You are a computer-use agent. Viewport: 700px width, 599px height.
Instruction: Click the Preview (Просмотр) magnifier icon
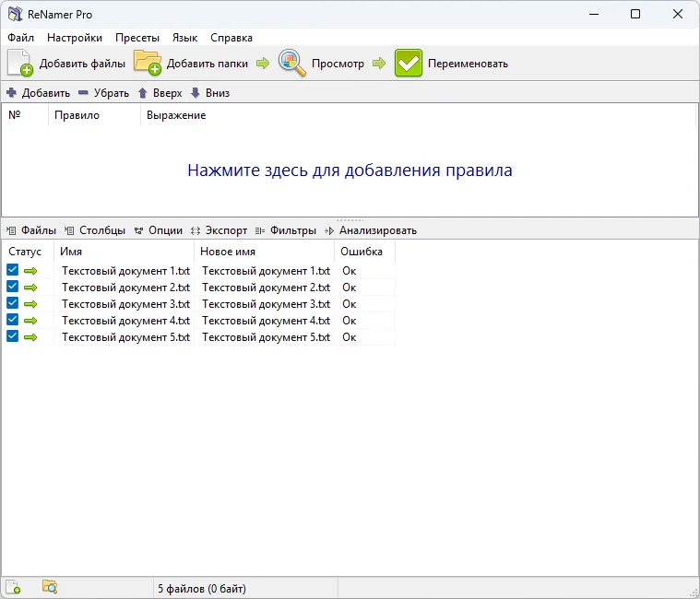click(x=292, y=64)
